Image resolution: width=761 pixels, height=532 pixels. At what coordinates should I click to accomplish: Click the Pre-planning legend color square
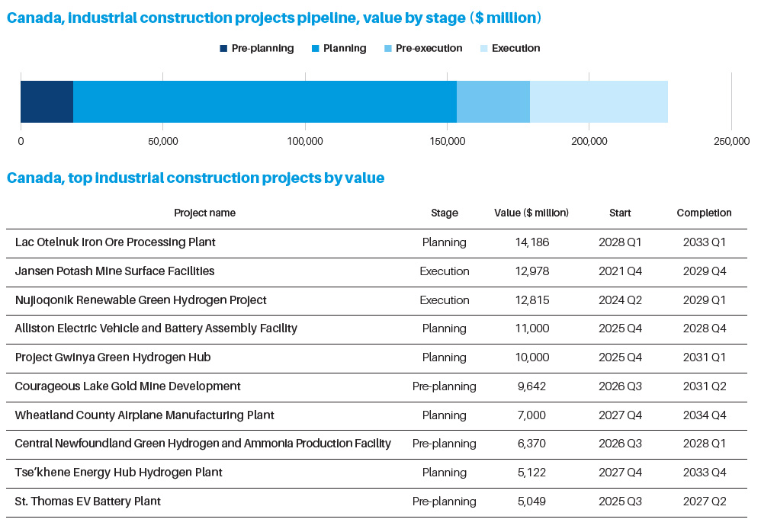[x=223, y=49]
